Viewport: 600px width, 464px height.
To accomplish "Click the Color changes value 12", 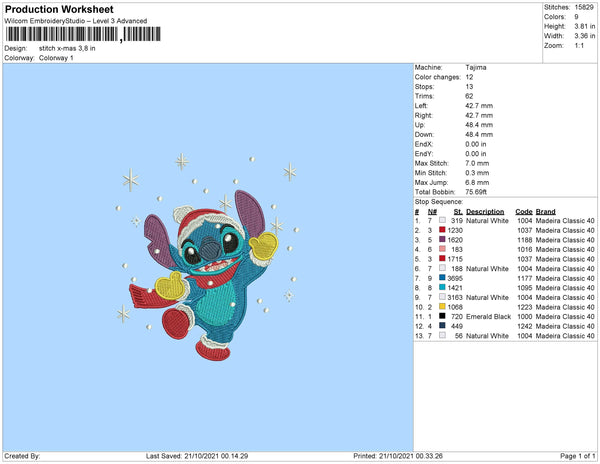I will pyautogui.click(x=470, y=77).
